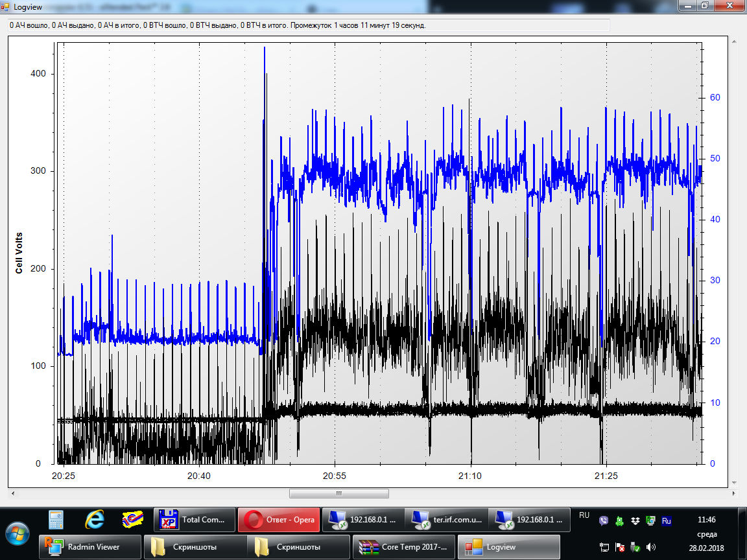Click the left arrow of horizontal scrollbar

(14, 493)
